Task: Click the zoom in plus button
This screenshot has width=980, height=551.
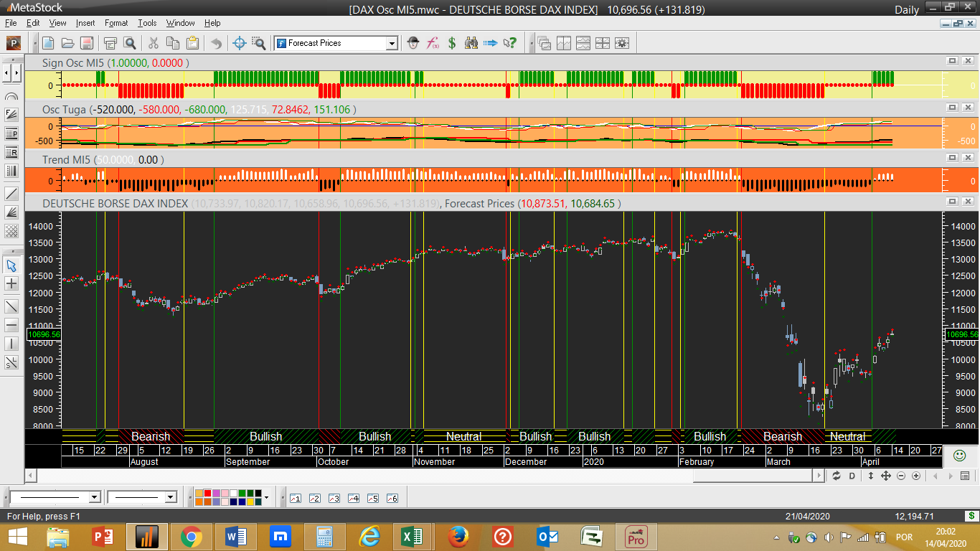Action: click(x=916, y=476)
